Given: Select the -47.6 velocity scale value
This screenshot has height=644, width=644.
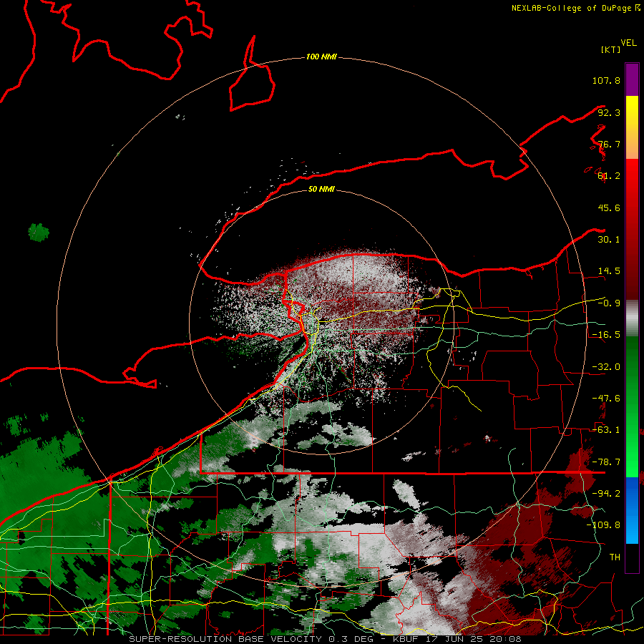Looking at the screenshot, I should point(606,399).
